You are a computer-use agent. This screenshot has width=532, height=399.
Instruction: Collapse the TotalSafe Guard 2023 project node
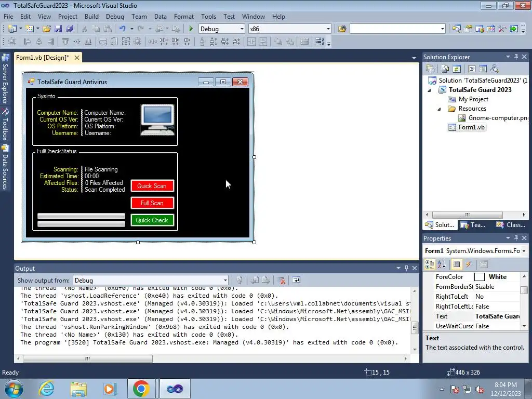[x=430, y=90]
